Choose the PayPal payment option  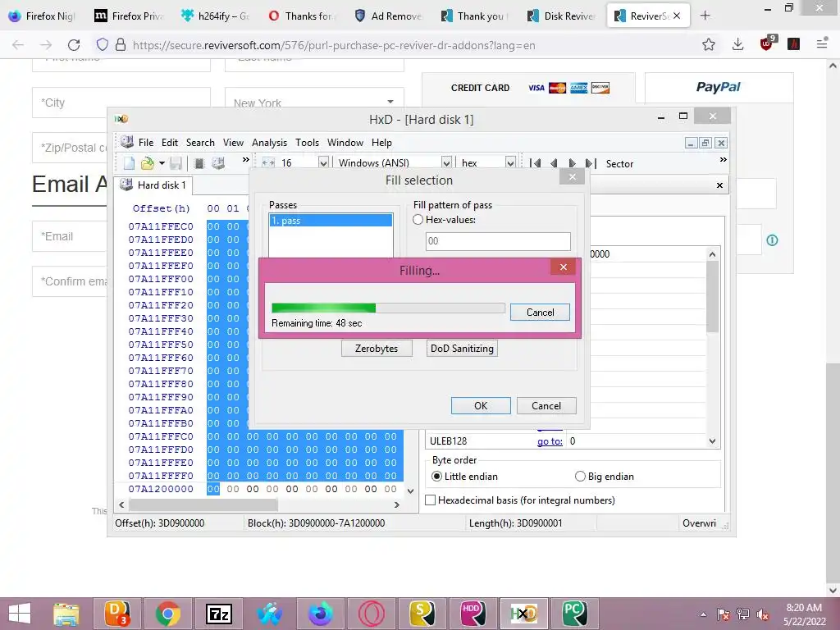click(x=719, y=87)
